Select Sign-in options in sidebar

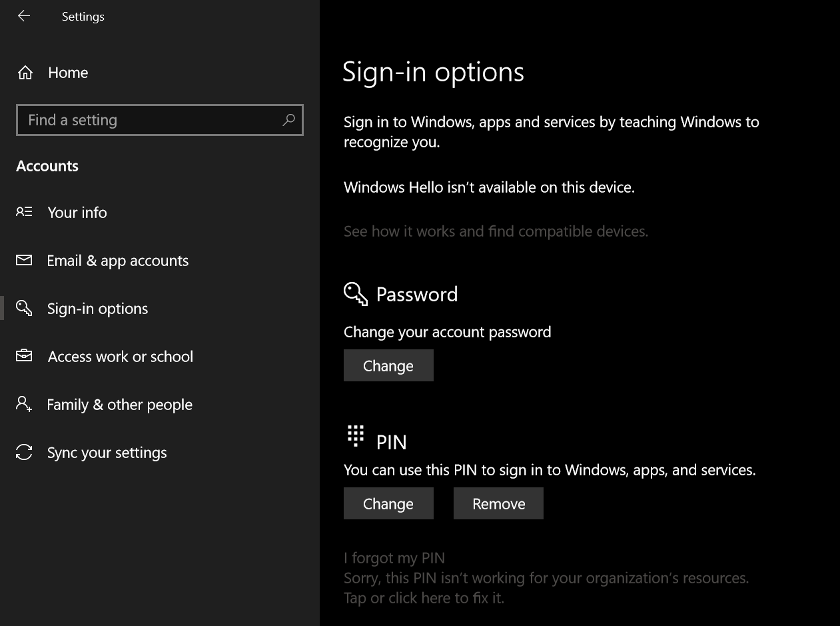98,309
